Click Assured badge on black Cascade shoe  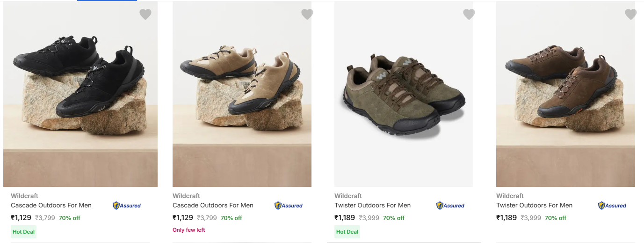pyautogui.click(x=127, y=206)
